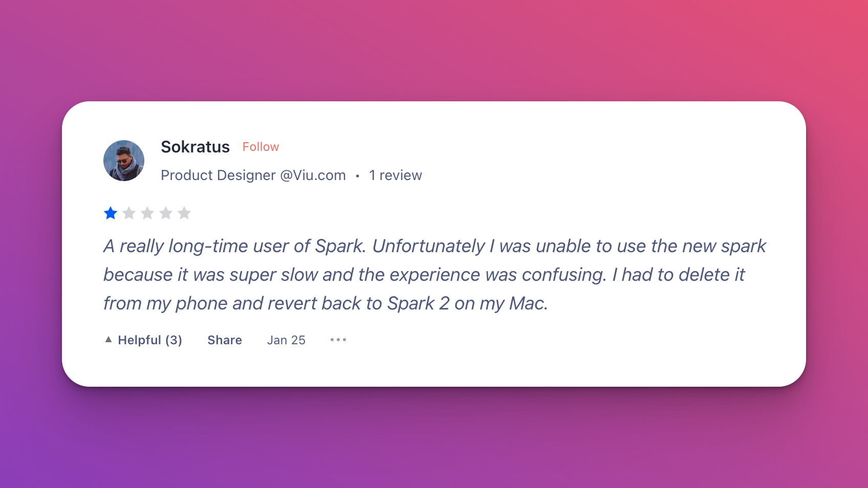The width and height of the screenshot is (868, 488).
Task: Share this Spark review
Action: 224,340
